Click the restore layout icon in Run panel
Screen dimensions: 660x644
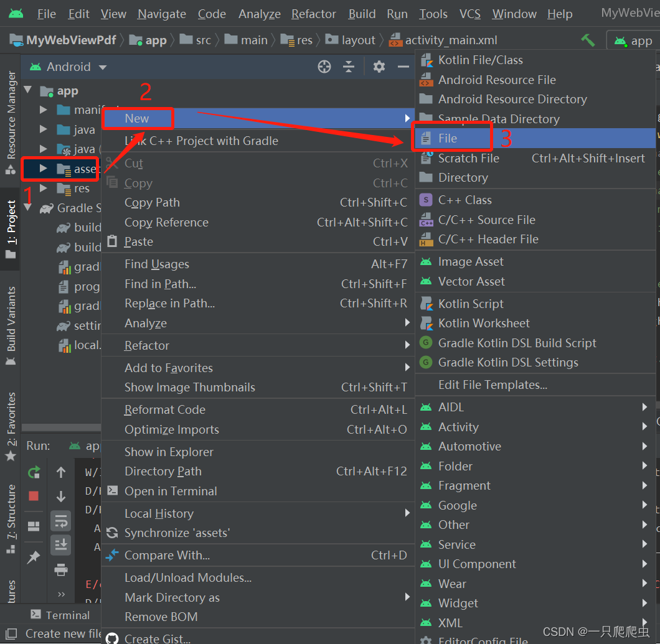(34, 526)
